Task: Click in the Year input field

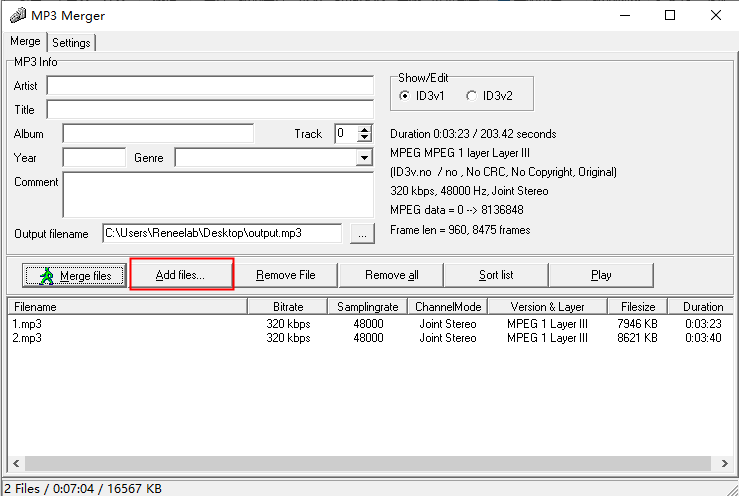Action: click(x=94, y=157)
